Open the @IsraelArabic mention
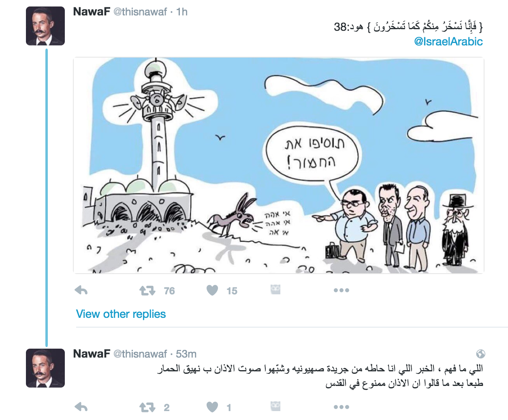This screenshot has width=508, height=420. pyautogui.click(x=448, y=41)
